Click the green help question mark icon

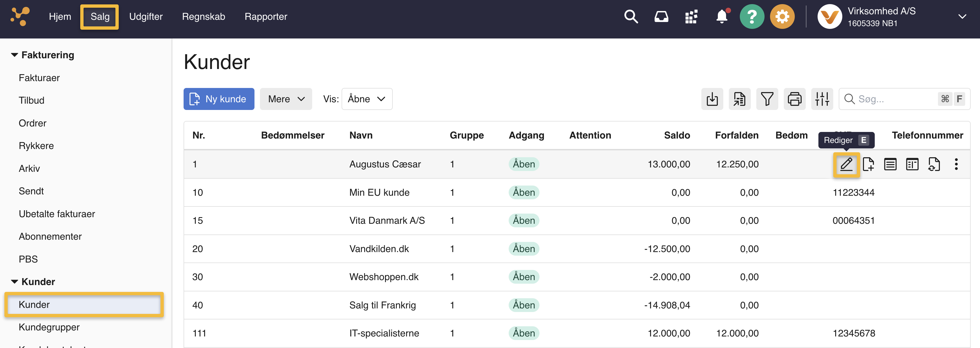click(752, 17)
